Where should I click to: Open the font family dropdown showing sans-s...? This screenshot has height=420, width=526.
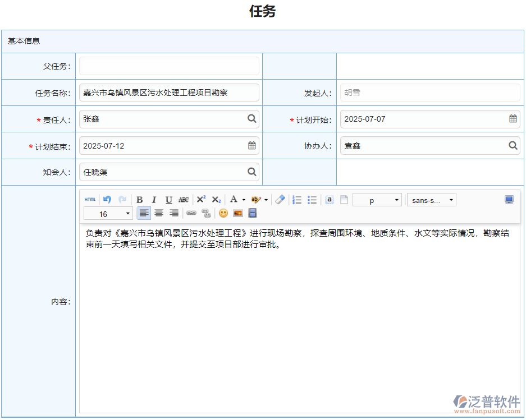(431, 199)
